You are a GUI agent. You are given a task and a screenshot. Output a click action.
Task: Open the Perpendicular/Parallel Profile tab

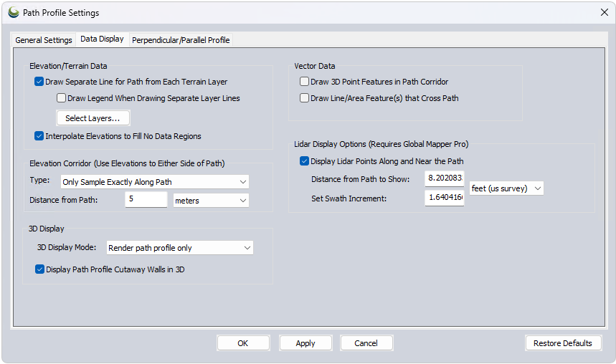tap(181, 40)
